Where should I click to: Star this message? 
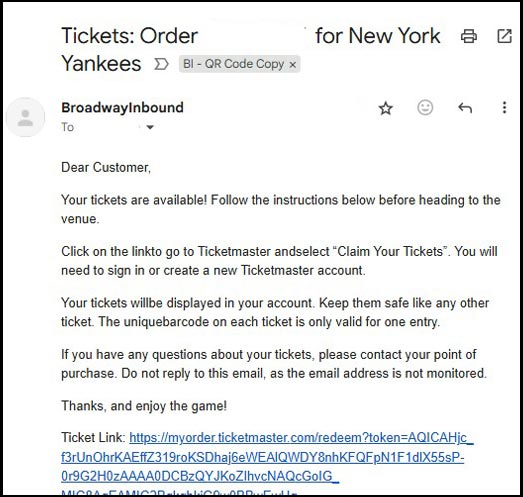pyautogui.click(x=386, y=108)
